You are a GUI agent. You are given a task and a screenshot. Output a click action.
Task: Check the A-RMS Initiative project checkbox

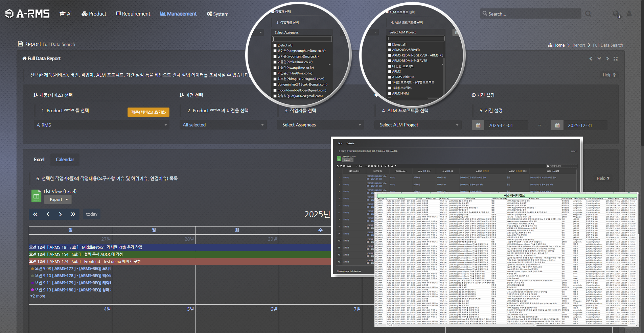pos(390,77)
